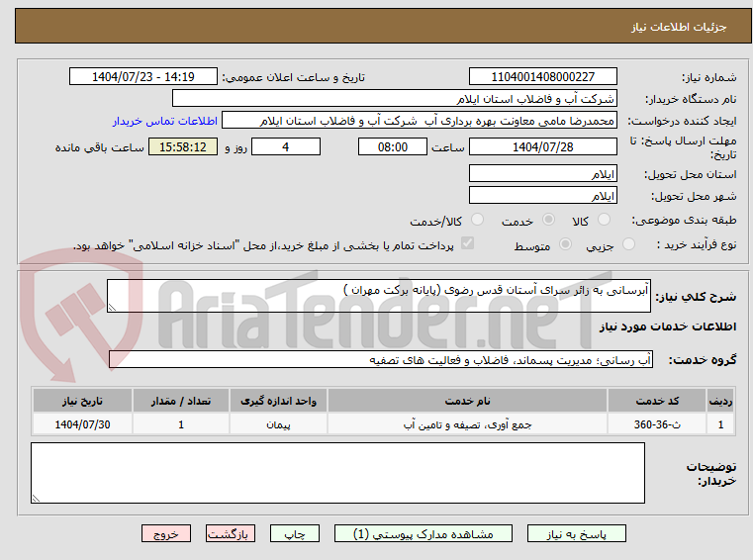The width and height of the screenshot is (753, 560).
Task: Select the کالا/خدمت radio button
Action: tap(477, 220)
